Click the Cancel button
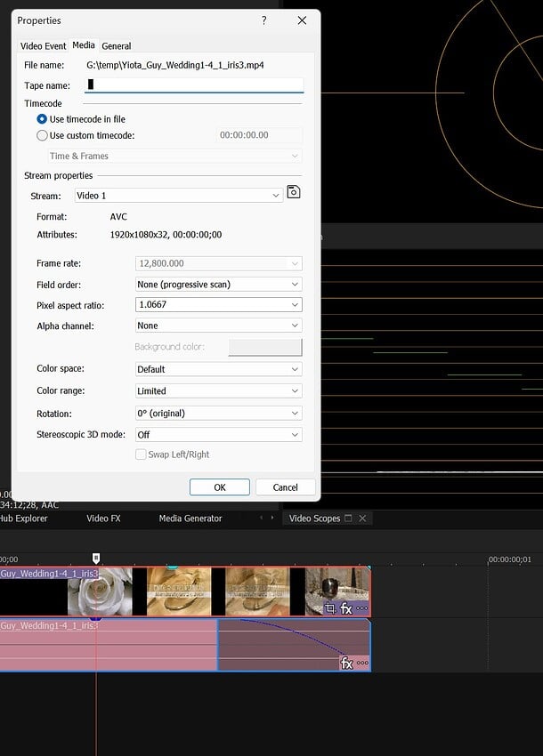Image resolution: width=543 pixels, height=756 pixels. coord(285,487)
